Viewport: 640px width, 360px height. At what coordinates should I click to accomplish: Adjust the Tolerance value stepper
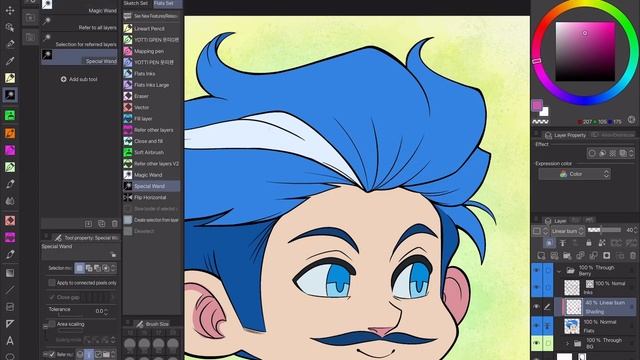pos(106,311)
